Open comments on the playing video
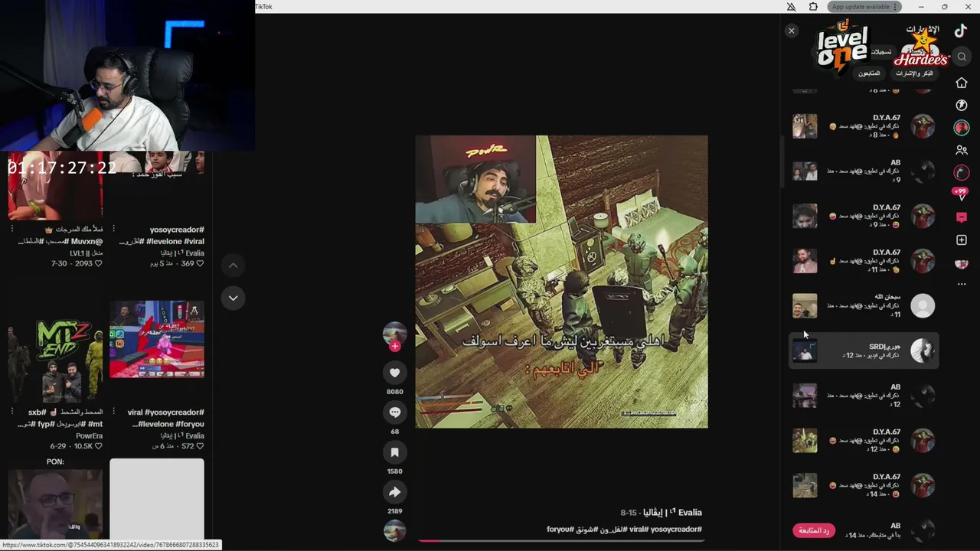Screen dimensions: 980x551 (394, 412)
